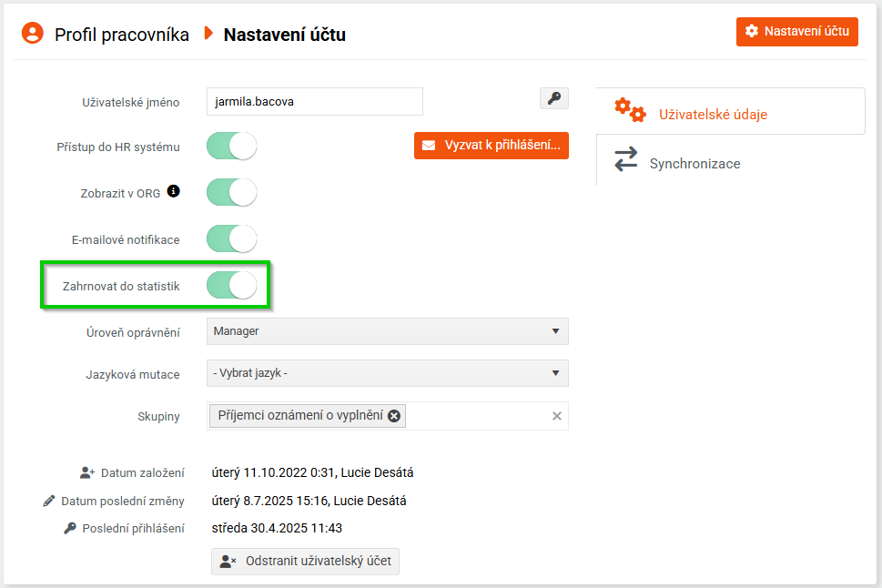
Task: Click the pencil icon at Datum poslední změny
Action: click(49, 501)
